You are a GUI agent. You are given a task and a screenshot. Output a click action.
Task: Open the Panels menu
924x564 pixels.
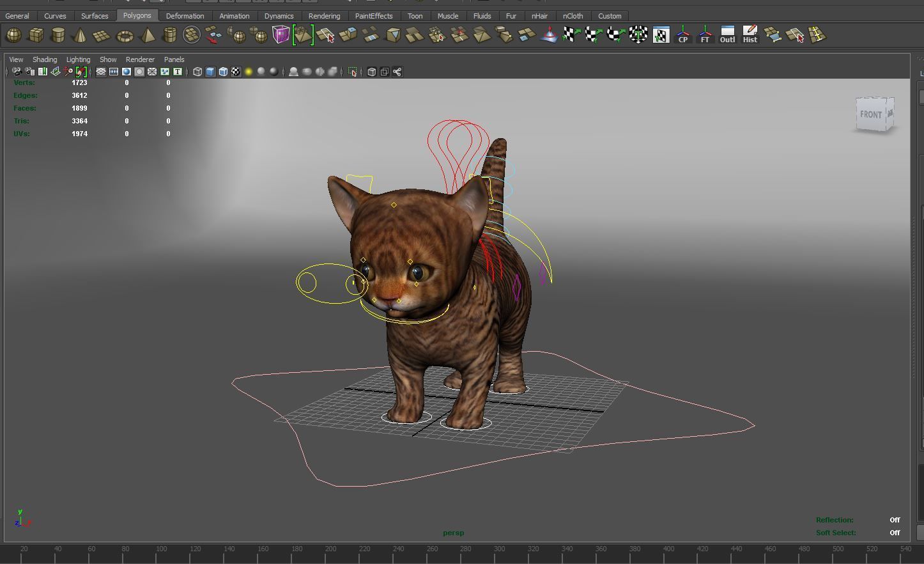174,59
